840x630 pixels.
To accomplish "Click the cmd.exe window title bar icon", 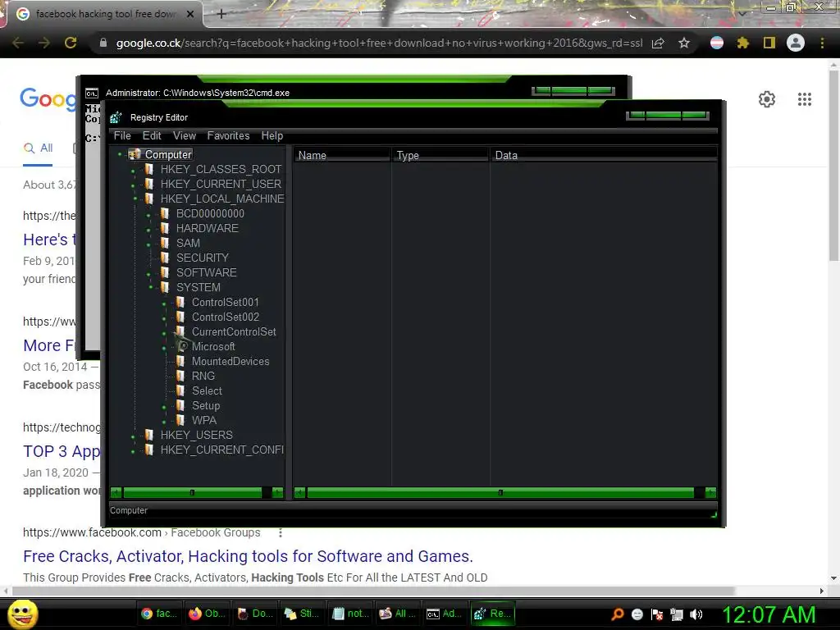I will [x=92, y=94].
